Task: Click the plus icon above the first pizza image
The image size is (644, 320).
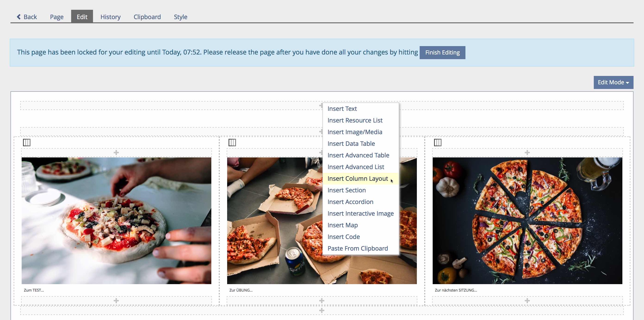Action: tap(116, 153)
